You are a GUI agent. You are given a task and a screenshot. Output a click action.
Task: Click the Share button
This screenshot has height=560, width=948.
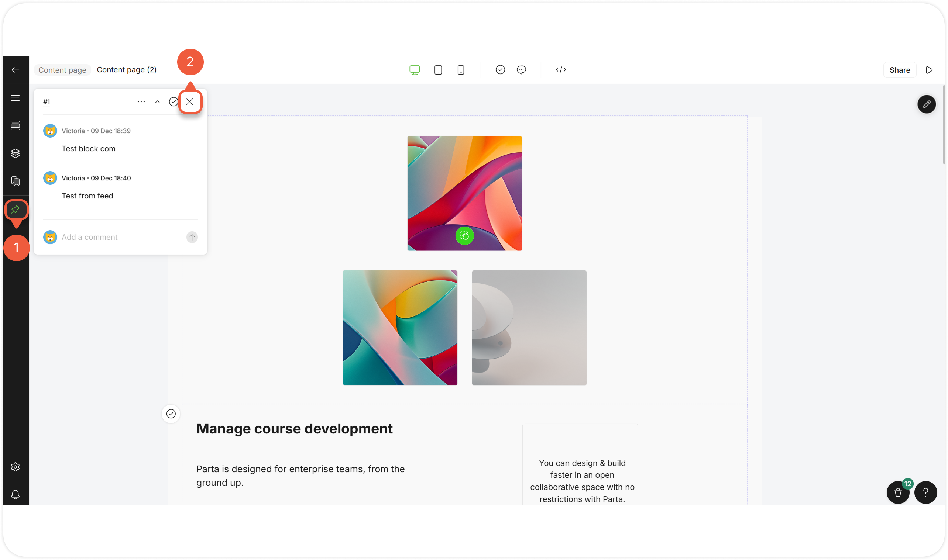(x=899, y=70)
